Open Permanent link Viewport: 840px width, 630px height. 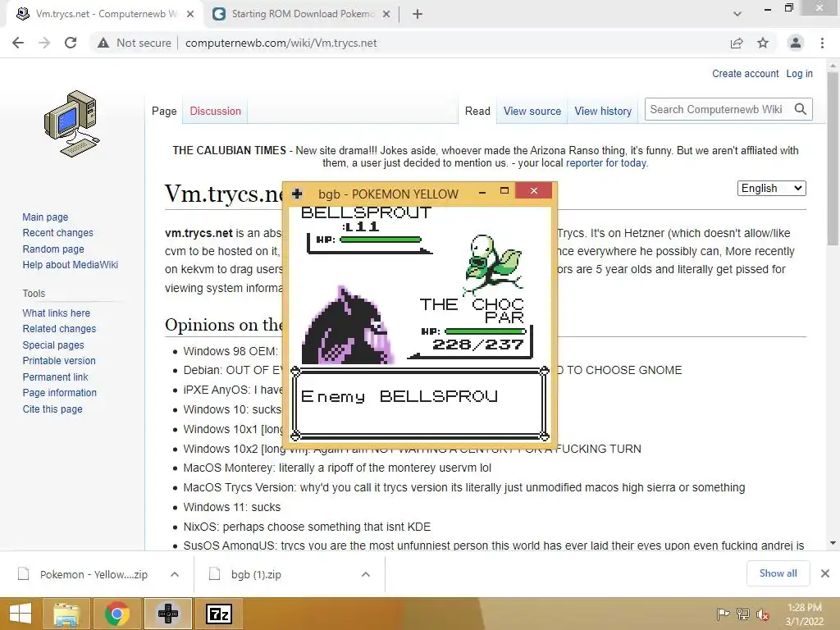pos(55,377)
